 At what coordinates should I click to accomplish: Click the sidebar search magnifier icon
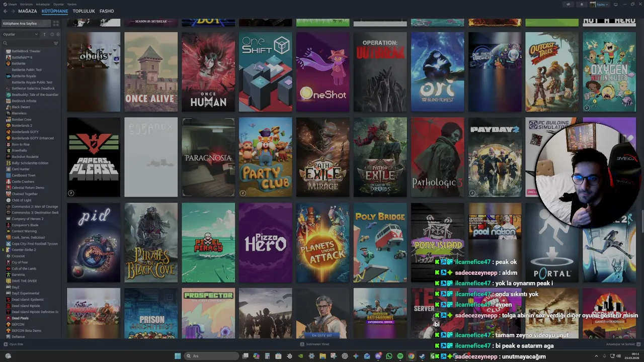click(x=5, y=43)
